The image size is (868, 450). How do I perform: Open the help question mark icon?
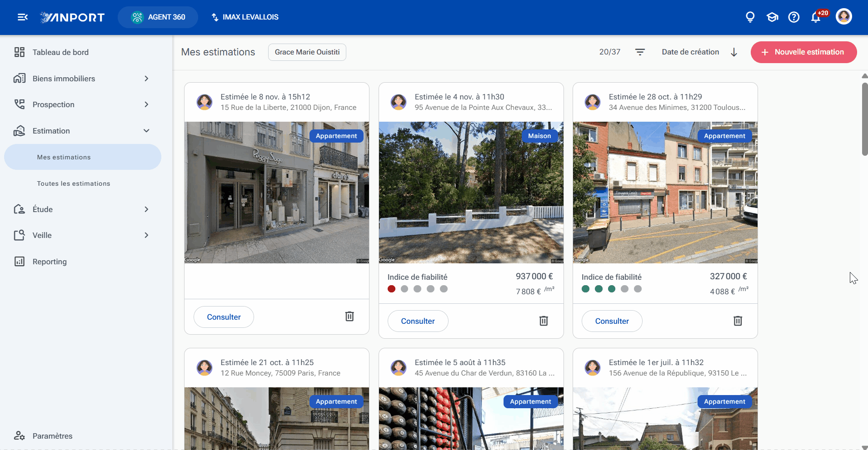[794, 17]
